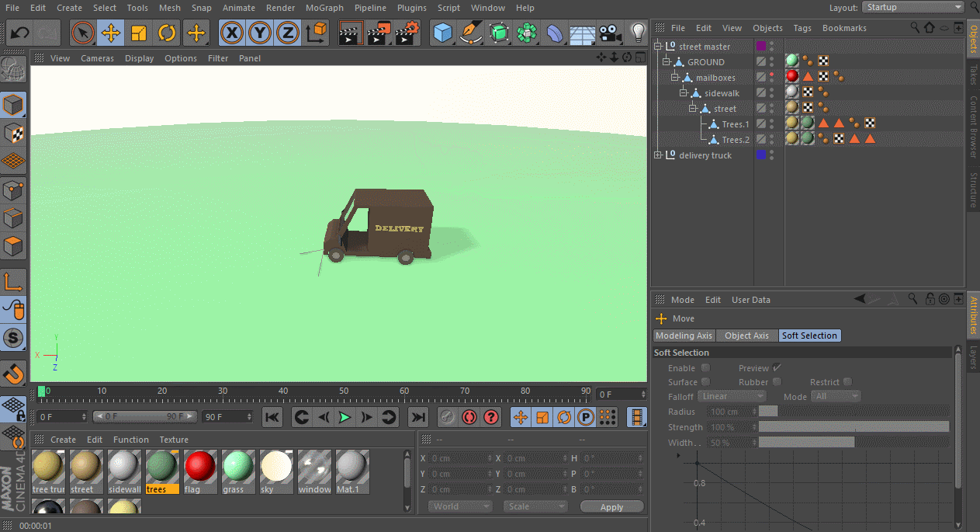The height and width of the screenshot is (532, 980).
Task: Toggle X axis lock
Action: (x=233, y=33)
